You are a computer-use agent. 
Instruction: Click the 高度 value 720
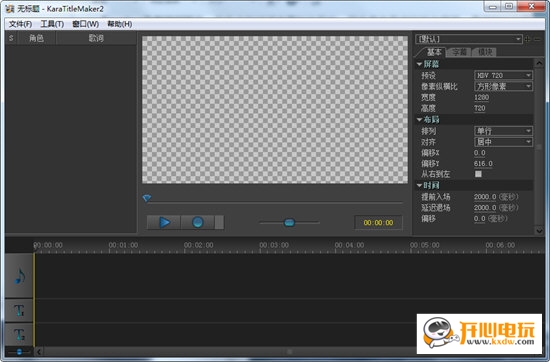click(x=479, y=108)
